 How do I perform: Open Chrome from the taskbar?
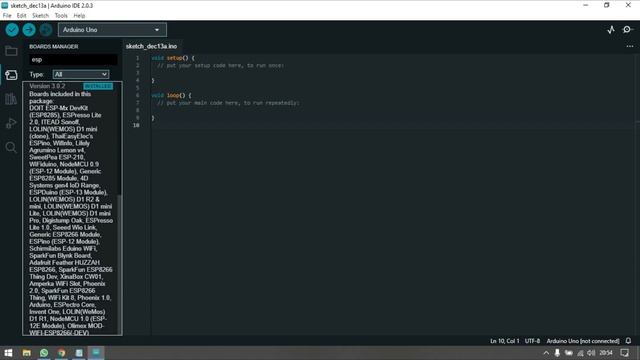[x=62, y=353]
